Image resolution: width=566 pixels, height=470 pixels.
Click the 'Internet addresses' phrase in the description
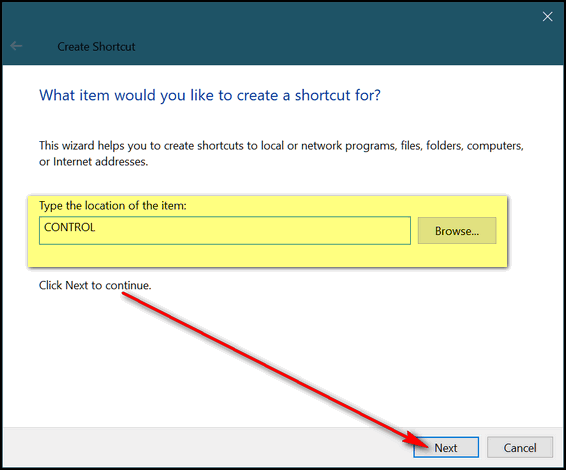pyautogui.click(x=100, y=162)
